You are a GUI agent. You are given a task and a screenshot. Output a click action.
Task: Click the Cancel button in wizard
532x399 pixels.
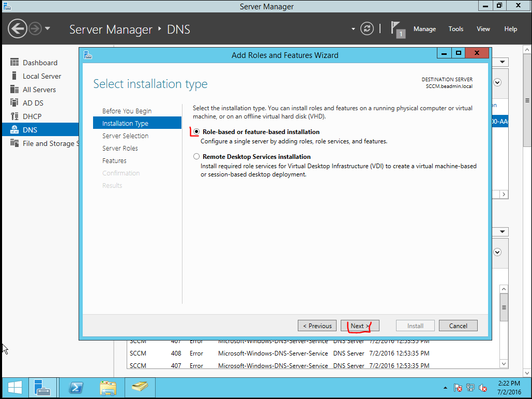point(458,326)
